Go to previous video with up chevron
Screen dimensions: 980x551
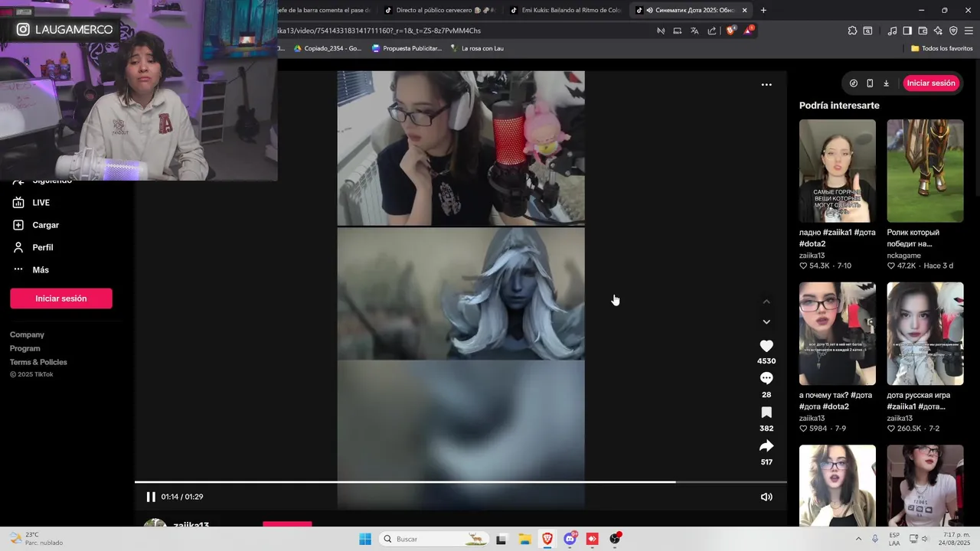(x=766, y=302)
